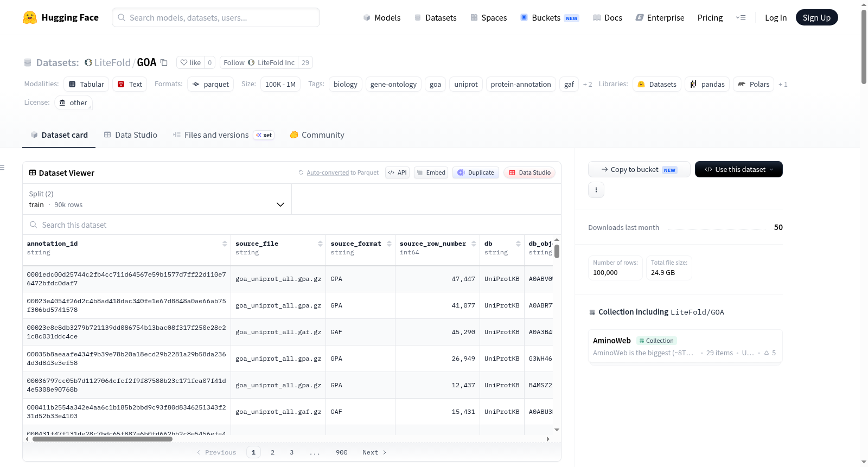Go to Models in the navigation
868x467 pixels.
(382, 18)
